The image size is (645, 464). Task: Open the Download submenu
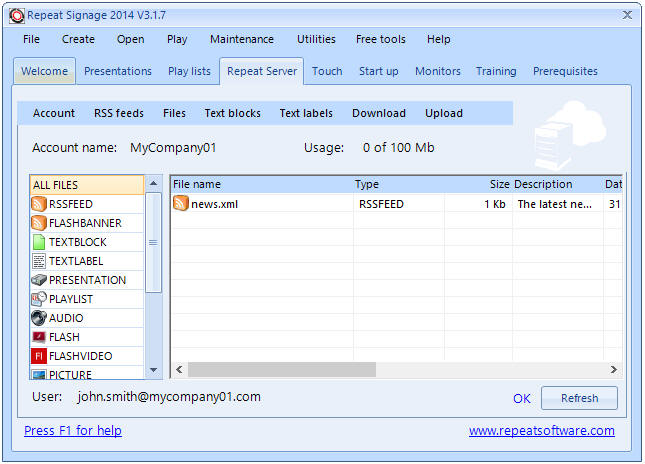(379, 113)
